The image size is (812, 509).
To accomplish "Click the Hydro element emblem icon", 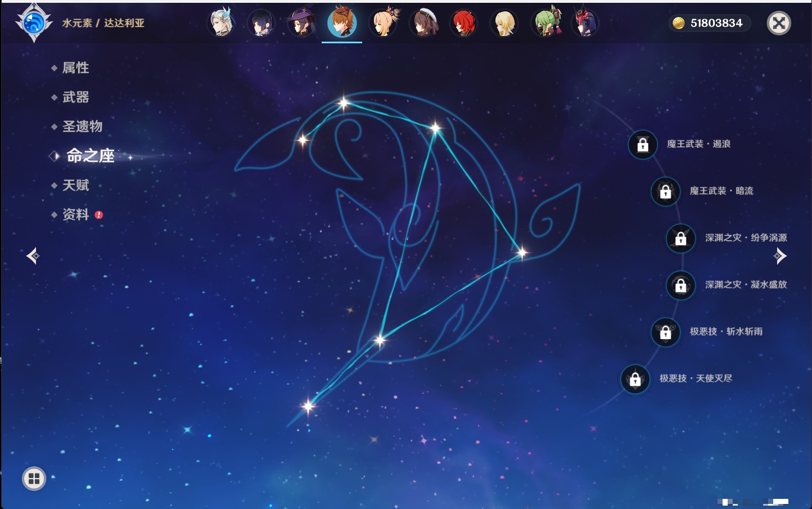I will 34,23.
